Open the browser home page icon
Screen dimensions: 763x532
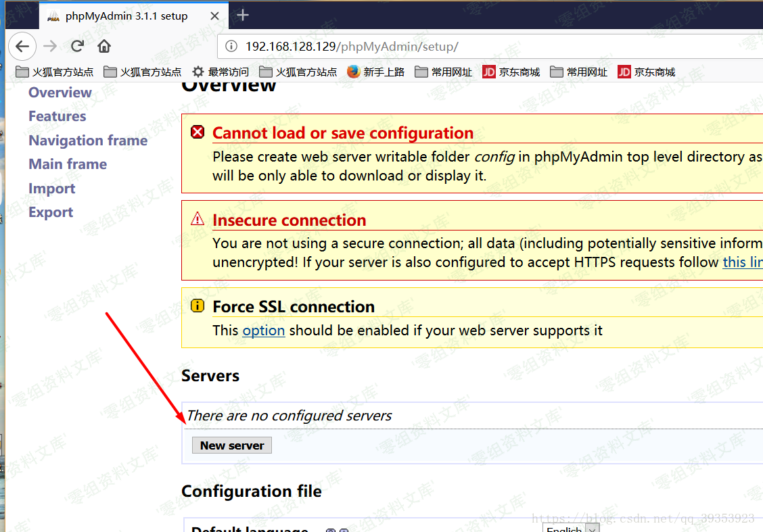[x=104, y=46]
